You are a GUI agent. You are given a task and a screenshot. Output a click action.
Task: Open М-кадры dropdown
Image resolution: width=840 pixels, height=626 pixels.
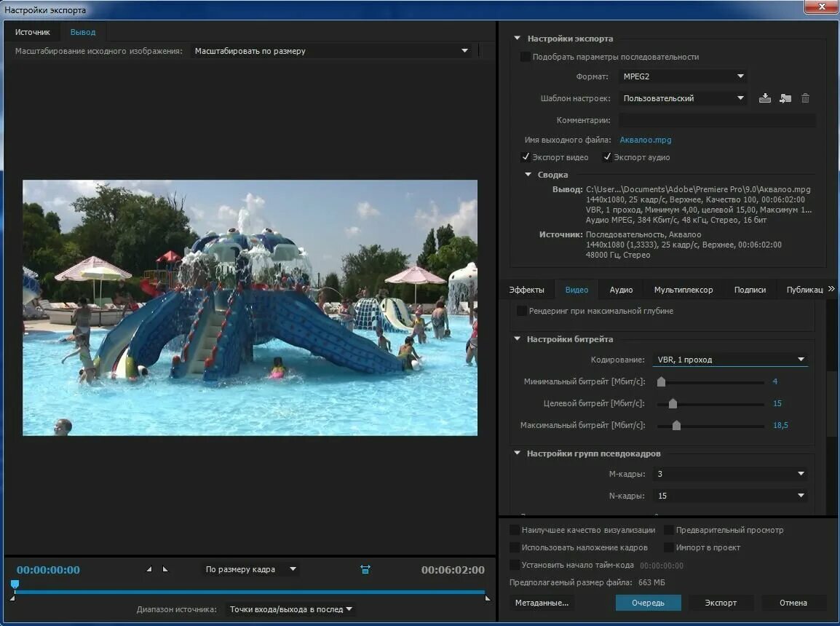pyautogui.click(x=730, y=474)
